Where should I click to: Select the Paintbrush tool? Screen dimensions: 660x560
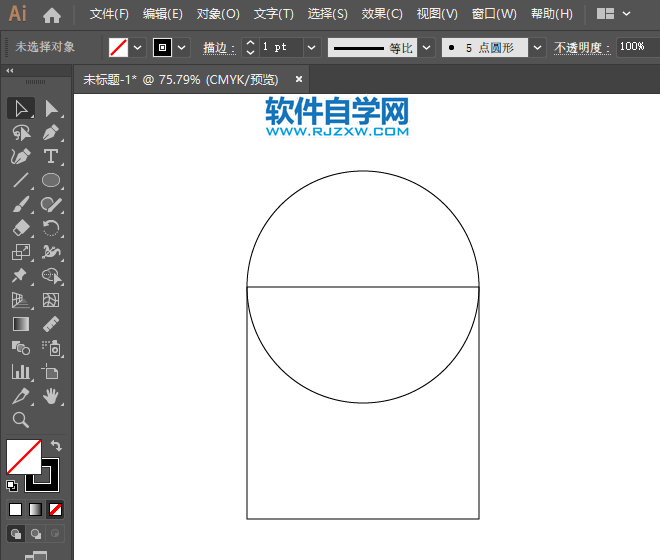21,205
